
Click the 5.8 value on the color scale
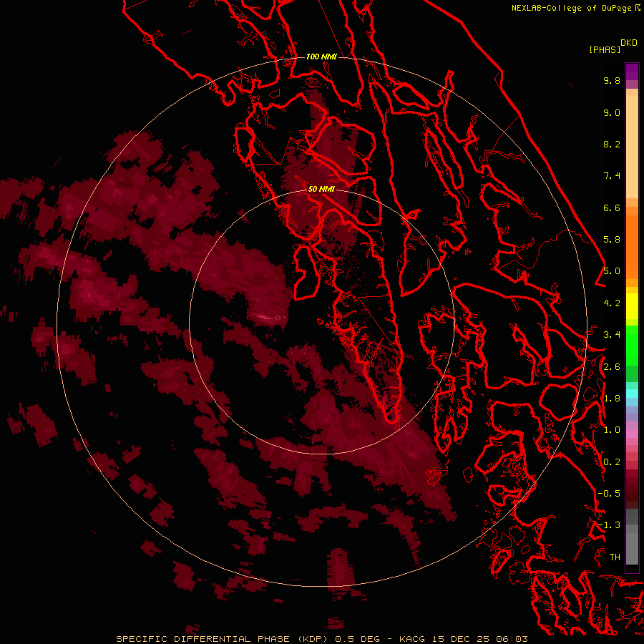tap(612, 240)
